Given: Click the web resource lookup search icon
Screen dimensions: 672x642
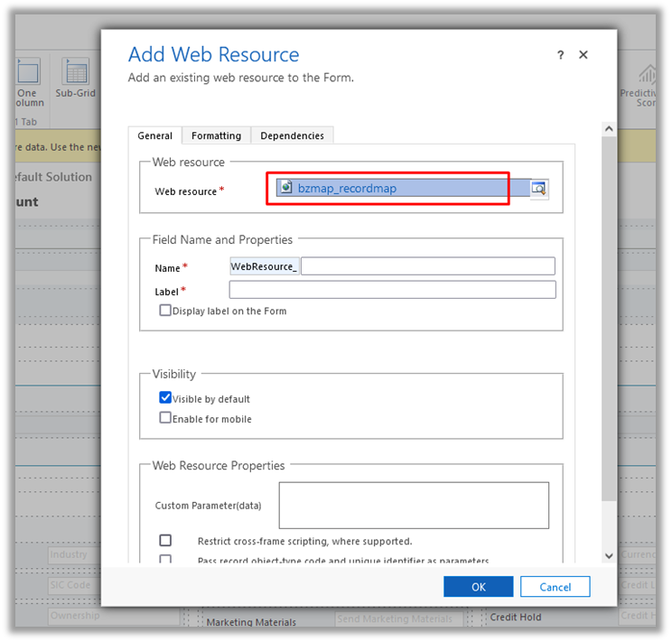Looking at the screenshot, I should click(538, 189).
